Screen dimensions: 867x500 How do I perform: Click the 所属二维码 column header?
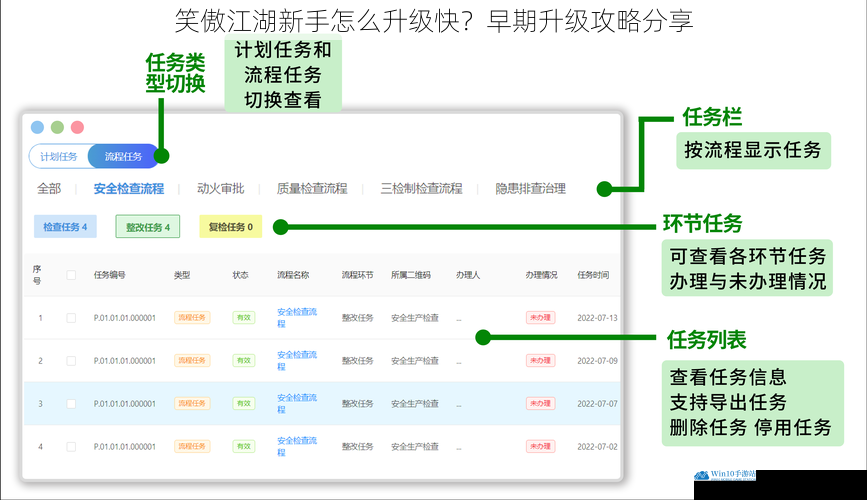[x=411, y=275]
